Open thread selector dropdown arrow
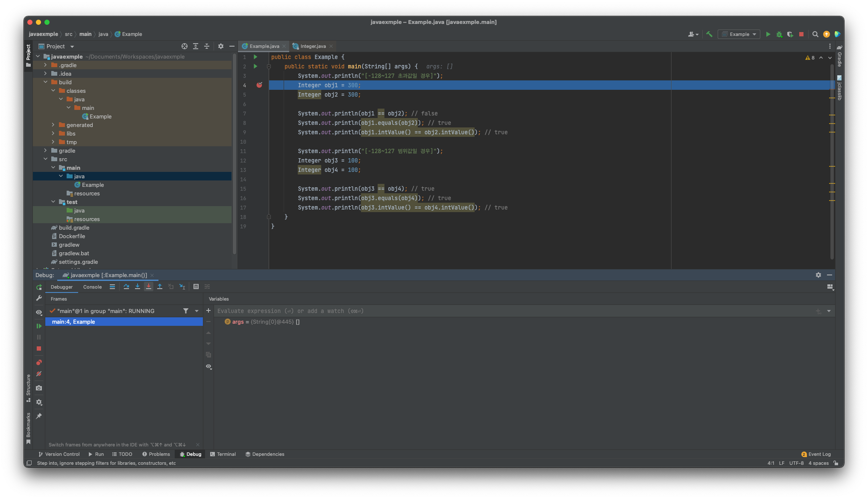The height and width of the screenshot is (499, 868). [x=197, y=311]
